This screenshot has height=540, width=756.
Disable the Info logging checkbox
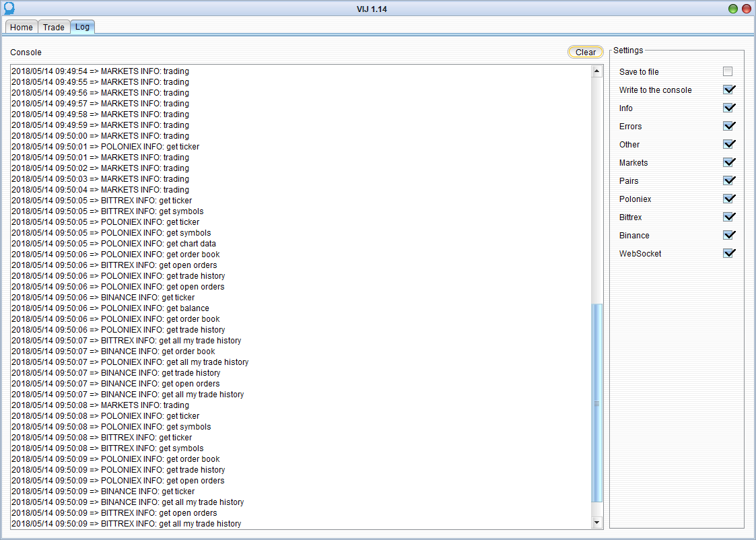coord(728,108)
